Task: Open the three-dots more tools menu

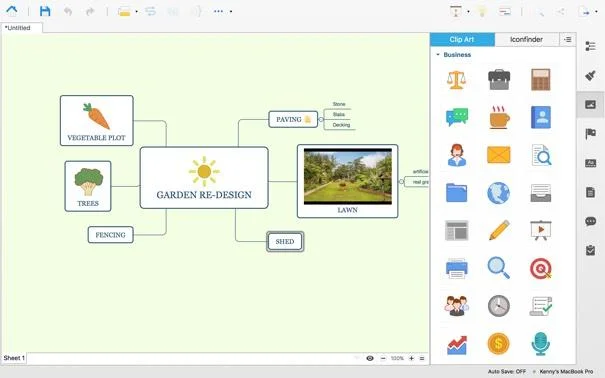Action: (218, 11)
